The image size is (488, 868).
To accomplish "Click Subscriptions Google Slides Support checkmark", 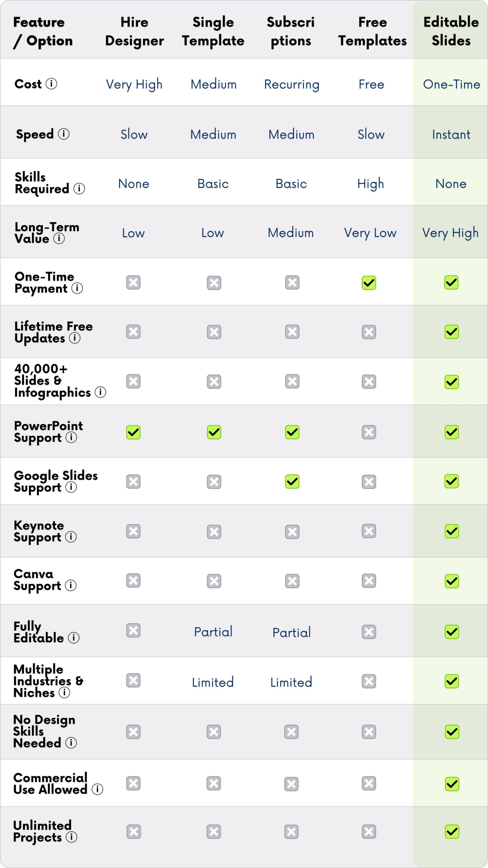I will tap(292, 481).
